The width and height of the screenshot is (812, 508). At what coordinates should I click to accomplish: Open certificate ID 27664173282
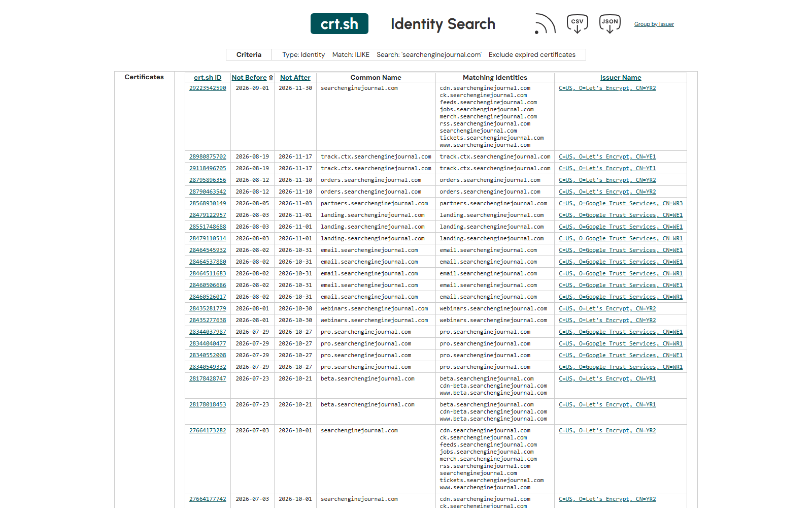click(208, 431)
